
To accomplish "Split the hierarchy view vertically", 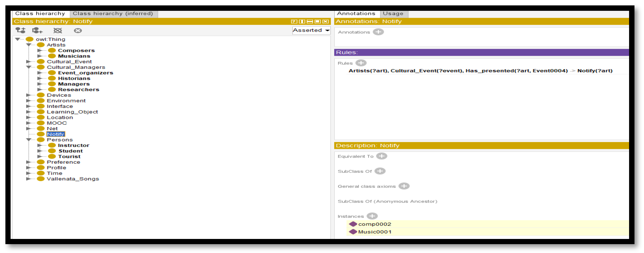I will coord(302,21).
